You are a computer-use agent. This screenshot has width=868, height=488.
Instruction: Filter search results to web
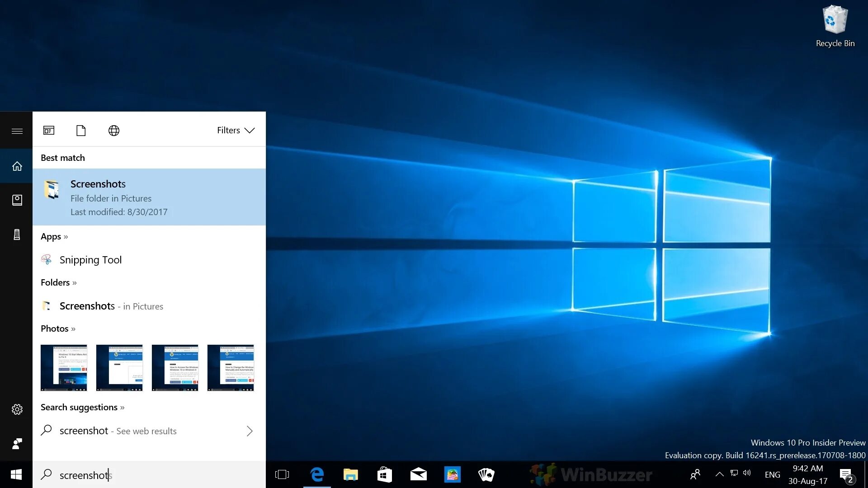113,131
